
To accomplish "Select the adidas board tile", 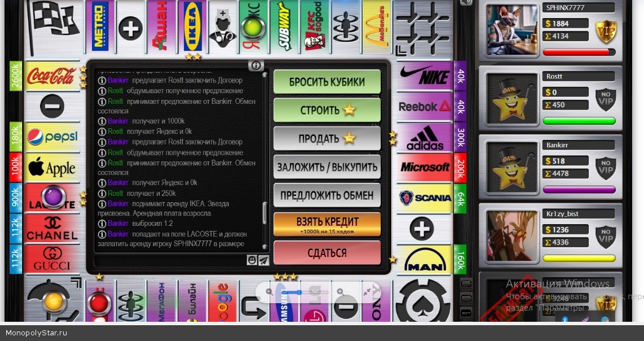I will point(425,137).
